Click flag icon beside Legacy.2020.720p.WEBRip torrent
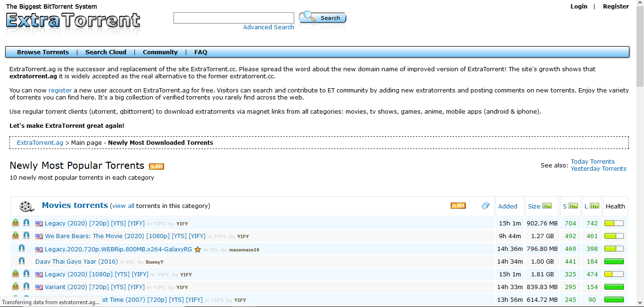Screen dimensions: 644x307 [39, 249]
